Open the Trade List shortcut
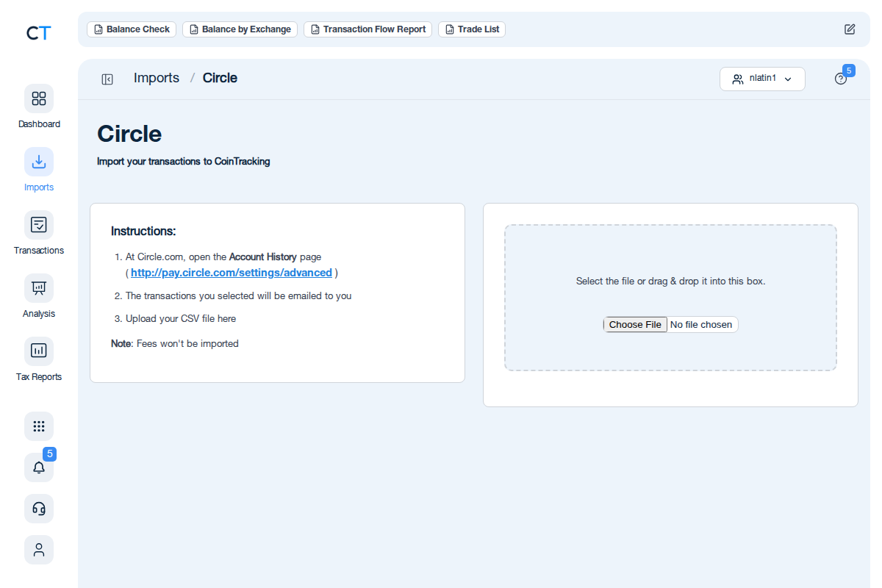882x588 pixels. pos(472,29)
